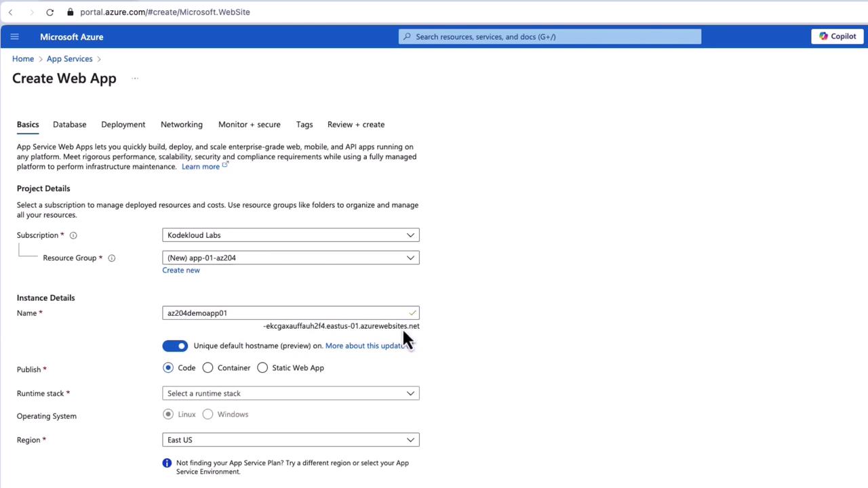Go to the Review + create tab
The width and height of the screenshot is (868, 488).
point(356,125)
